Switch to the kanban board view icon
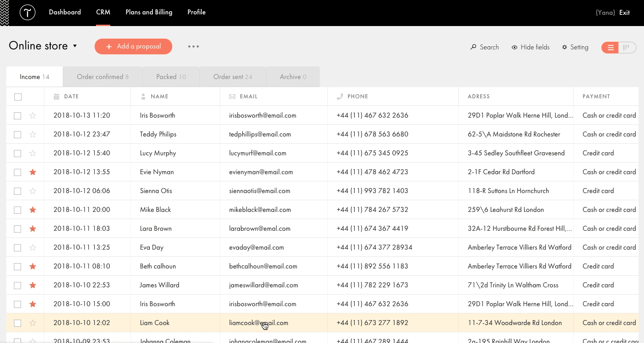Image resolution: width=644 pixels, height=343 pixels. click(x=627, y=47)
